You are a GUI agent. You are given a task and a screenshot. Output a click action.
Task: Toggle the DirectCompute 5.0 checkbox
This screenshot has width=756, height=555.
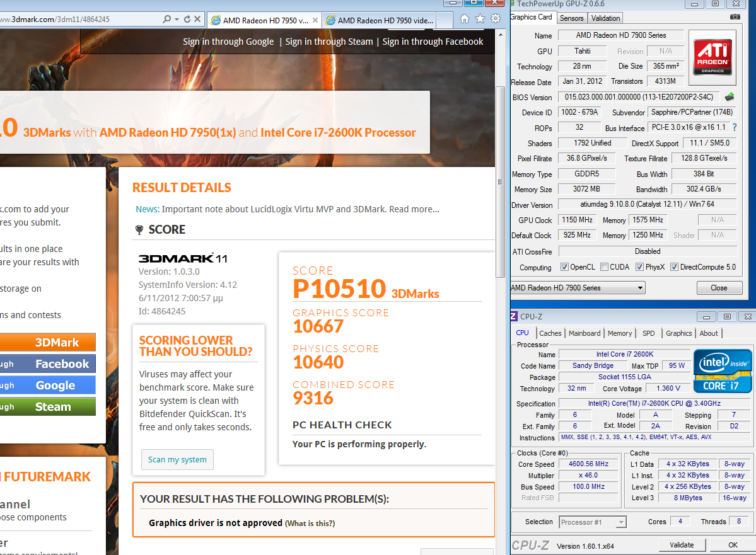pyautogui.click(x=675, y=267)
